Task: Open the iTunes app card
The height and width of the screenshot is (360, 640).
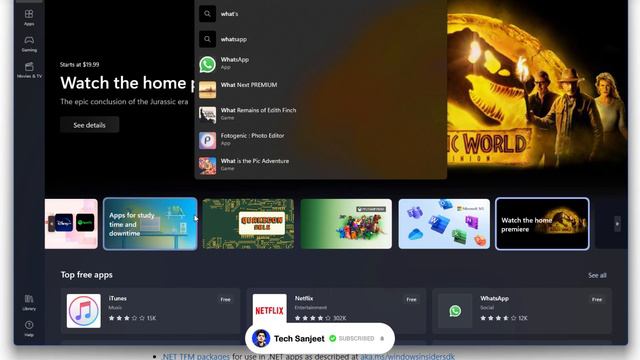Action: [150, 311]
